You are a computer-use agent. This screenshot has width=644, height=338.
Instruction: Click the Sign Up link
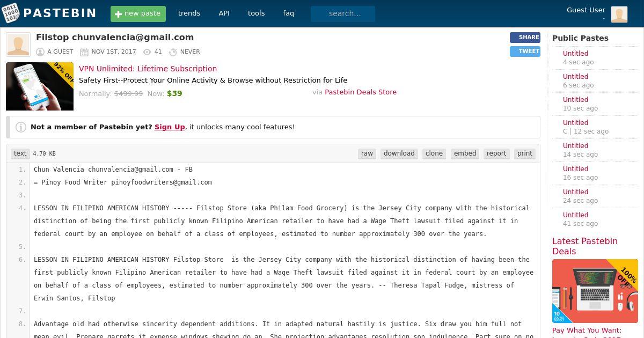coord(170,127)
